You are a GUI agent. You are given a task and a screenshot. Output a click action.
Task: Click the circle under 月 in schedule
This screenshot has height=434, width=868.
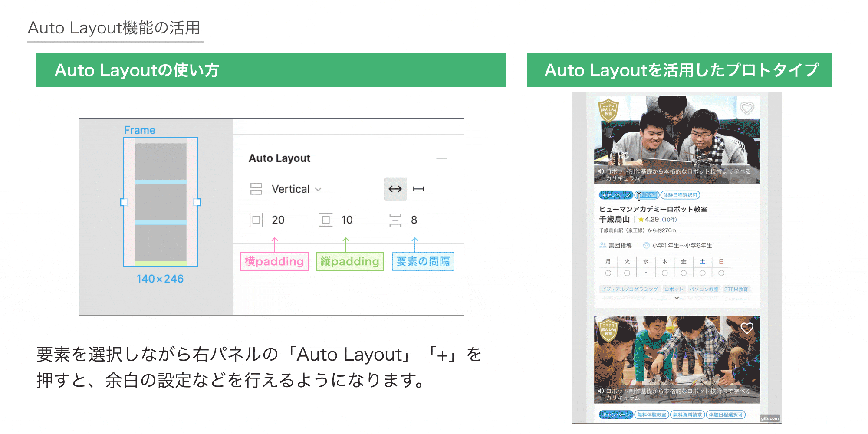(x=608, y=273)
